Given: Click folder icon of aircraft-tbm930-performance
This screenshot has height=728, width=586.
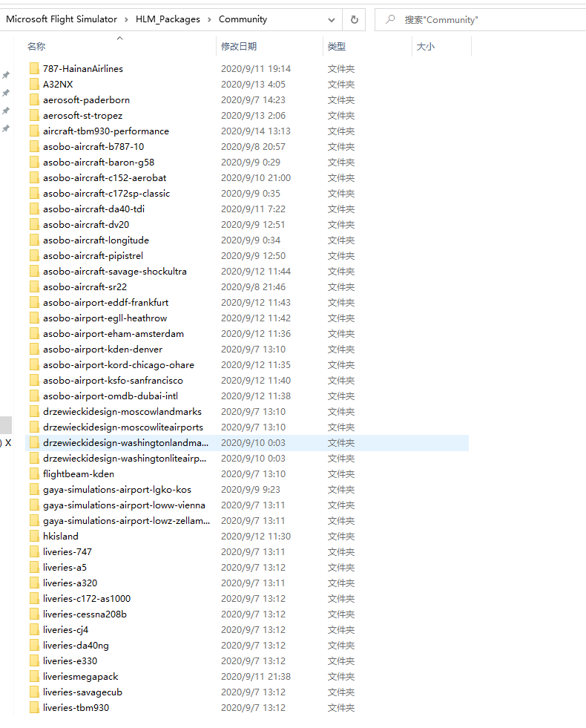Looking at the screenshot, I should pyautogui.click(x=34, y=131).
